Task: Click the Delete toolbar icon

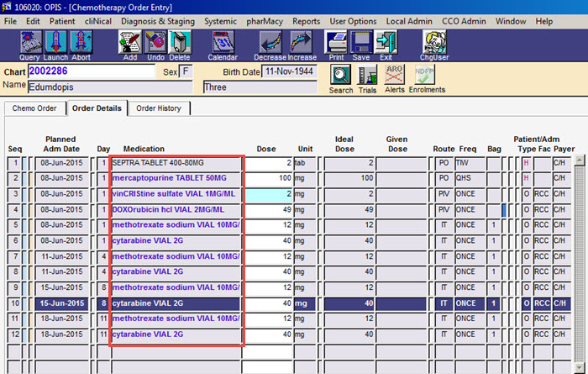Action: (x=180, y=43)
